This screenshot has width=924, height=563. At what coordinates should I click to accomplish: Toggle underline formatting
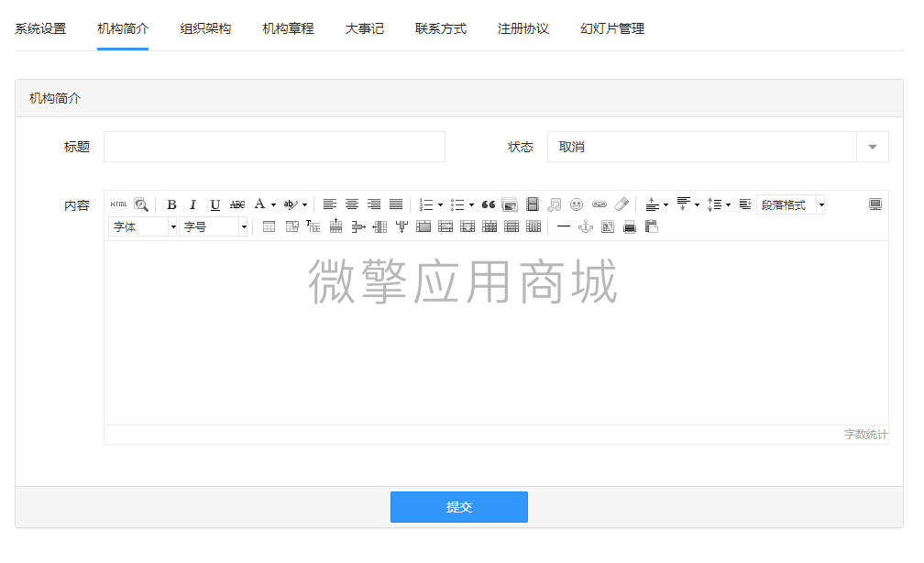tap(215, 204)
